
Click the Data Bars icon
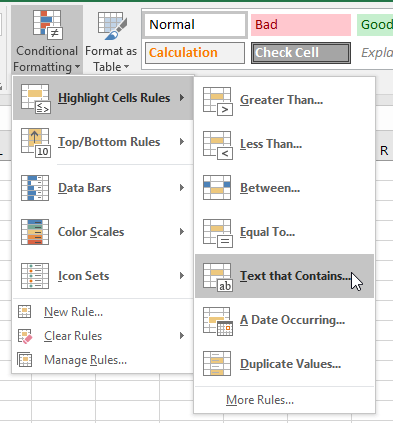[35, 188]
